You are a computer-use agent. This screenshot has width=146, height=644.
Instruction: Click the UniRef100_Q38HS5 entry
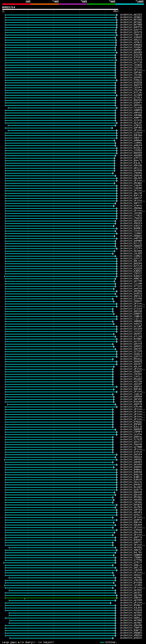click(131, 37)
